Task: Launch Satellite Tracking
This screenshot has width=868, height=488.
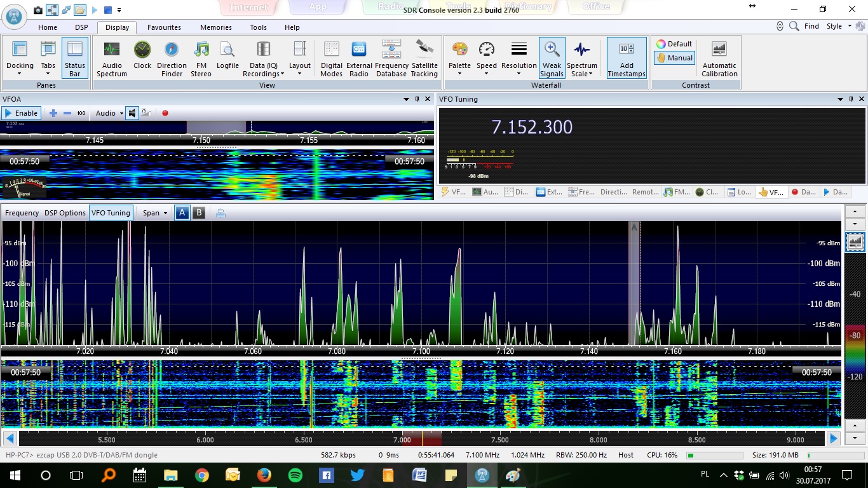Action: [x=424, y=58]
